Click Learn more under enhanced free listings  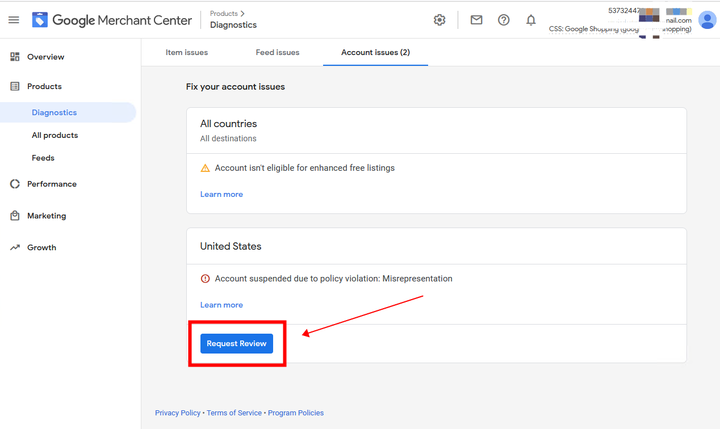click(x=221, y=194)
